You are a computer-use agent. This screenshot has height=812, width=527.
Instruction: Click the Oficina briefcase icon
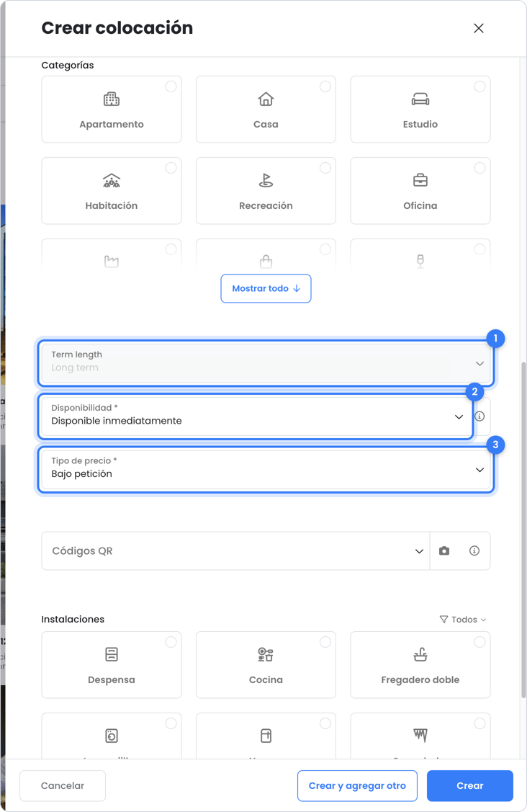[x=420, y=180]
